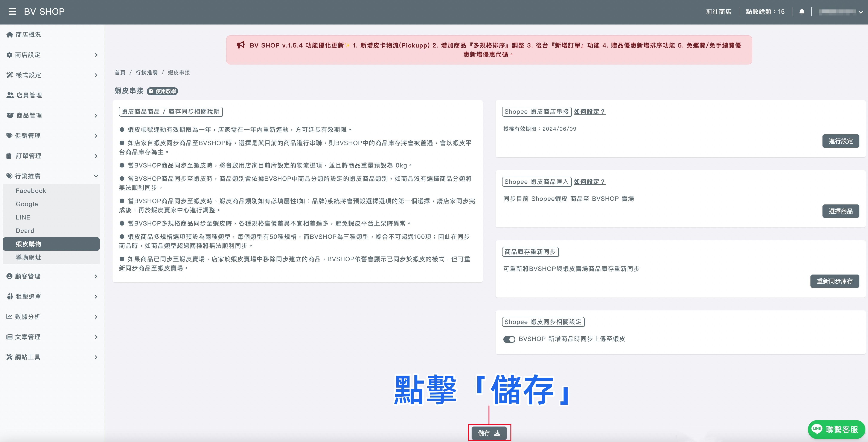Click the 訂單管理 clipboard icon
Screen dimensions: 868x442
(9, 156)
